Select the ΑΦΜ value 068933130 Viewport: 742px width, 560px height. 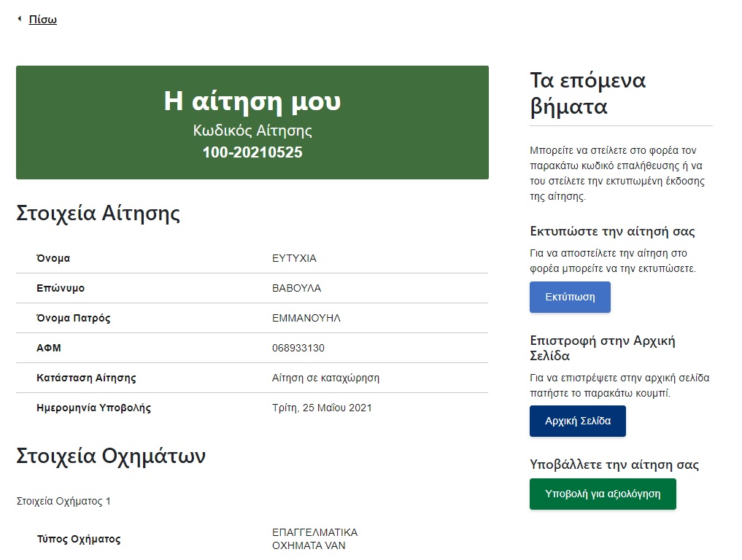pyautogui.click(x=298, y=348)
